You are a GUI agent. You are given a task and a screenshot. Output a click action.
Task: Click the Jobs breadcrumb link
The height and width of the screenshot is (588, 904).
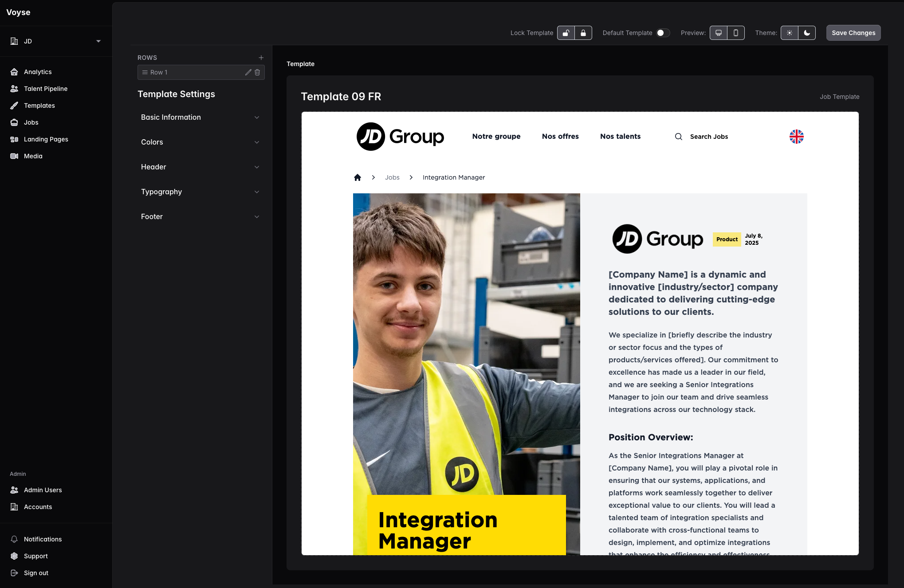(x=392, y=177)
